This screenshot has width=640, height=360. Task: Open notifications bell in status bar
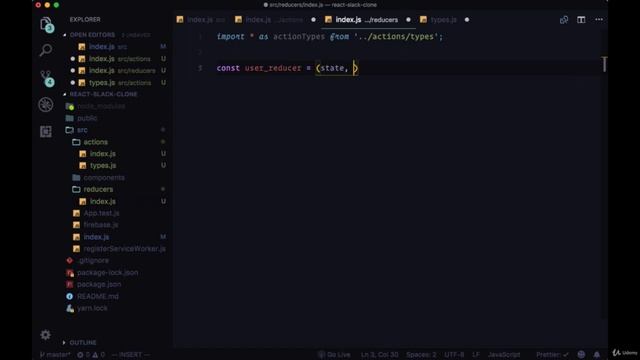(x=597, y=354)
